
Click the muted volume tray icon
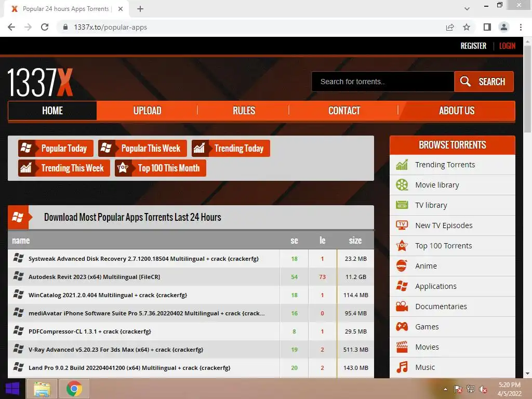click(483, 389)
